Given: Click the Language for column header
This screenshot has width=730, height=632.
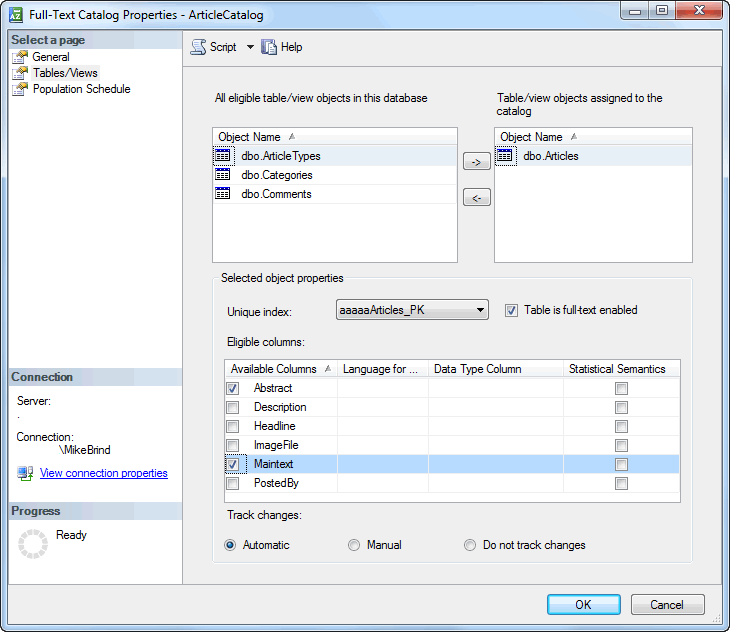Looking at the screenshot, I should [x=383, y=369].
